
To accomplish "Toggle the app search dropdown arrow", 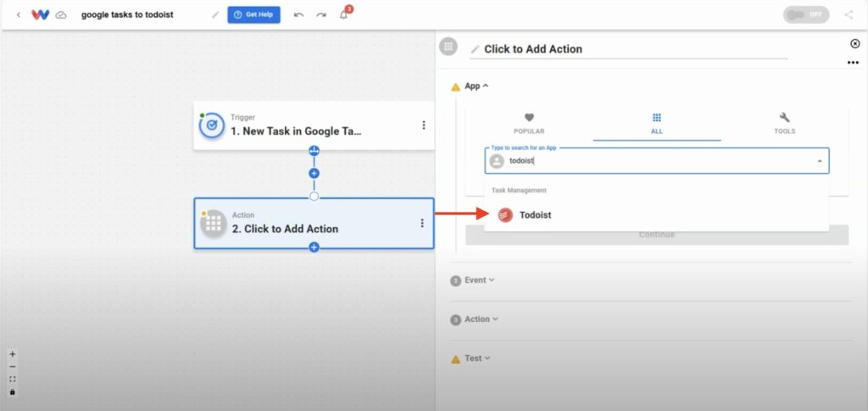I will pyautogui.click(x=820, y=162).
